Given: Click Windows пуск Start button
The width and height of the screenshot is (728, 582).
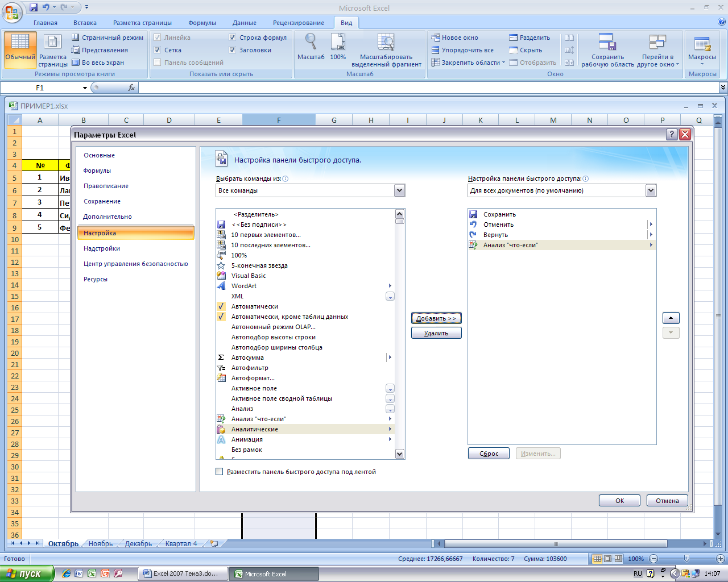Looking at the screenshot, I should tap(27, 573).
